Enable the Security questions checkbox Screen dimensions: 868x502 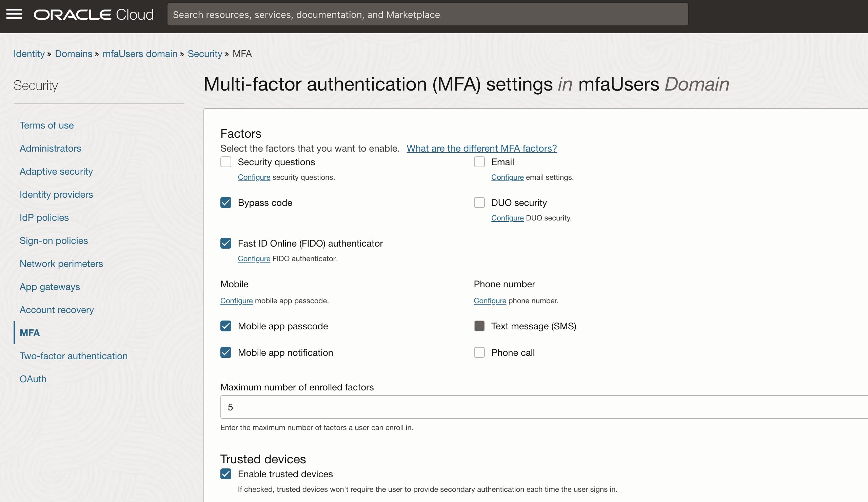pos(225,162)
